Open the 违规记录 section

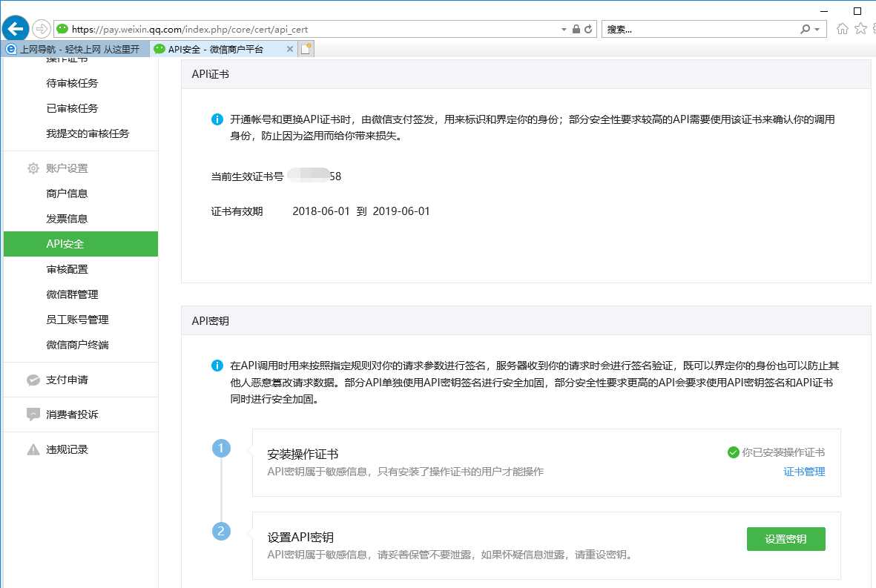click(x=67, y=449)
